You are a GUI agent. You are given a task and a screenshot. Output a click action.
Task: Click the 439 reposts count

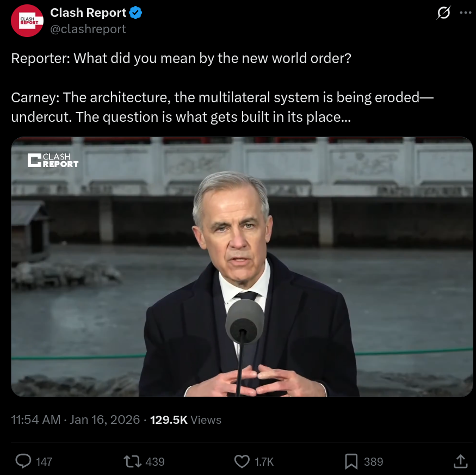tap(155, 461)
